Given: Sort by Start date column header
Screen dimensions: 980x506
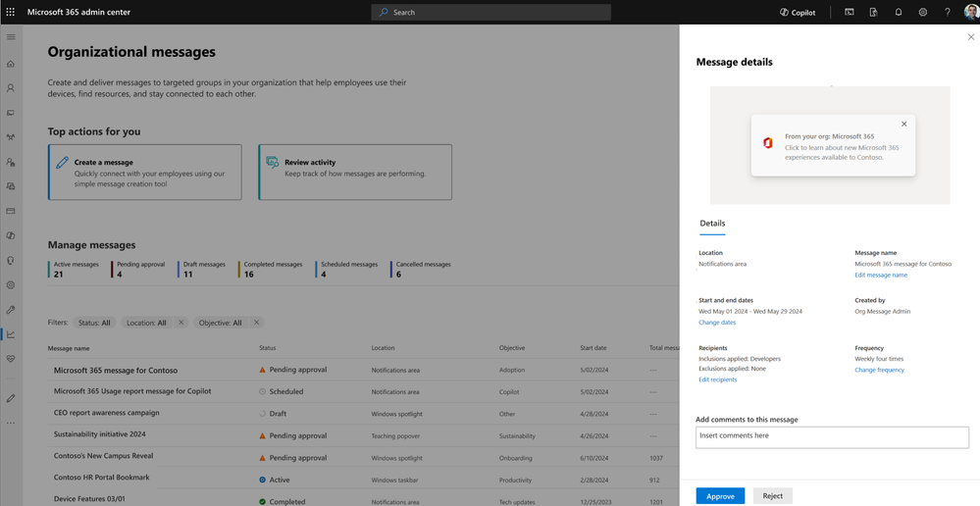Looking at the screenshot, I should 593,348.
